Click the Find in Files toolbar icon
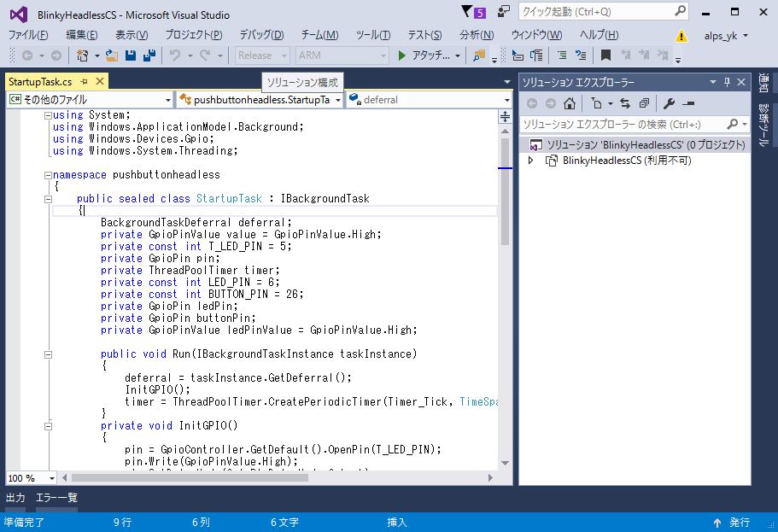Image resolution: width=778 pixels, height=532 pixels. (479, 56)
